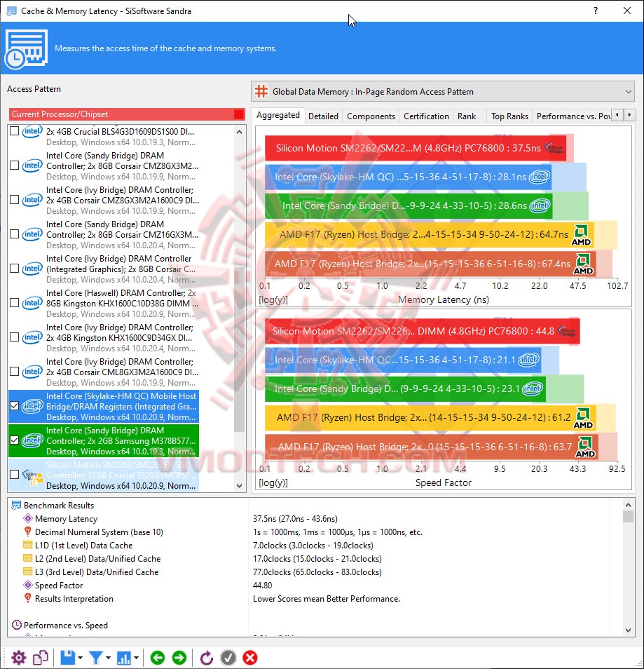
Task: Click the chart view icon
Action: click(123, 658)
